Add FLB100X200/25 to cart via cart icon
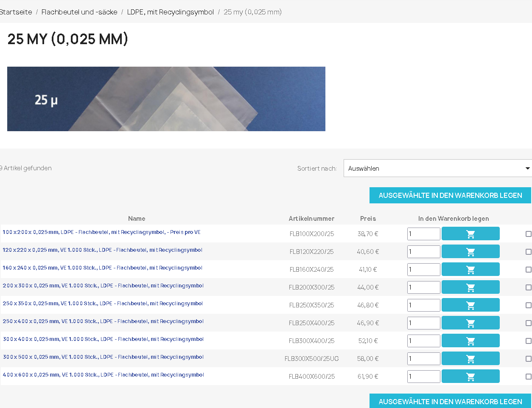The height and width of the screenshot is (408, 532). tap(470, 234)
